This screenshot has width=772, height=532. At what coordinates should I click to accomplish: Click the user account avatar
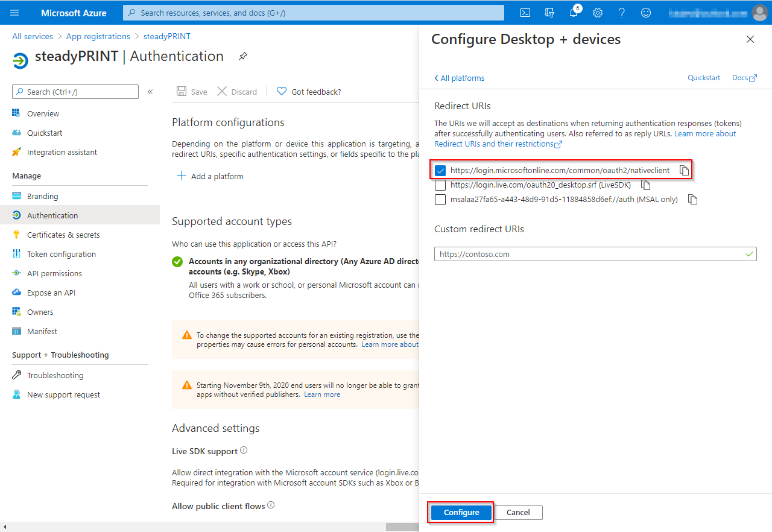[760, 13]
